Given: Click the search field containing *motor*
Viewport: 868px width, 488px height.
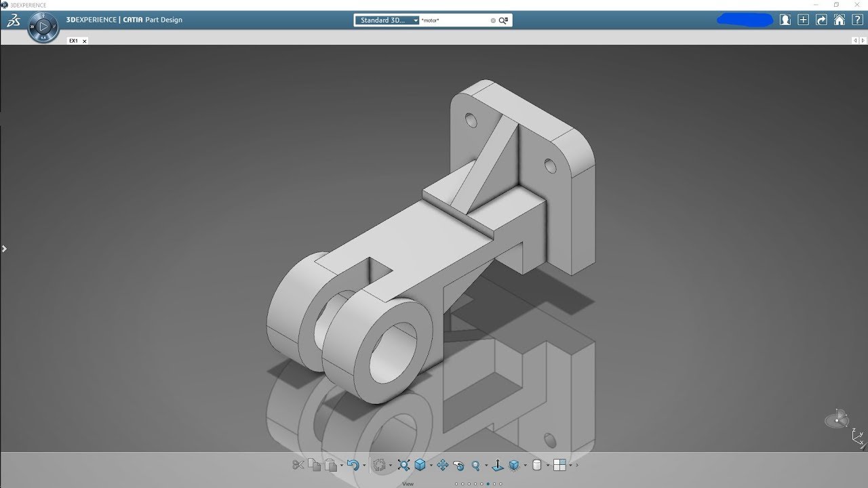Looking at the screenshot, I should click(x=455, y=20).
